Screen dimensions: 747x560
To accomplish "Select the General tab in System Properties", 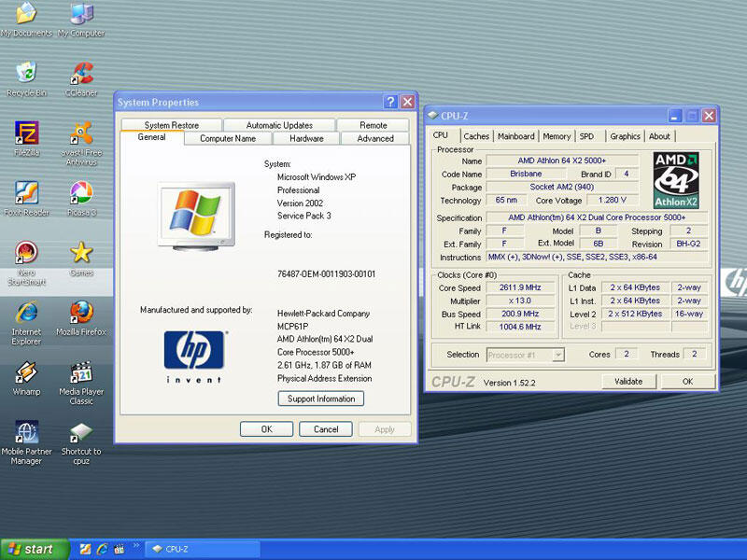I will pyautogui.click(x=152, y=137).
